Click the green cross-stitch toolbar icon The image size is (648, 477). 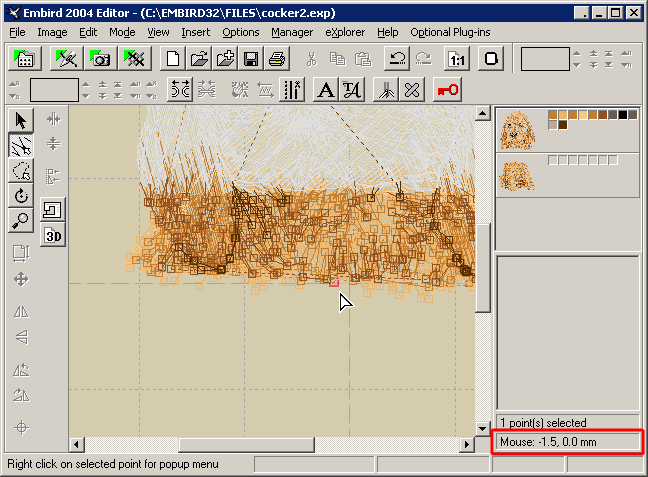click(134, 58)
